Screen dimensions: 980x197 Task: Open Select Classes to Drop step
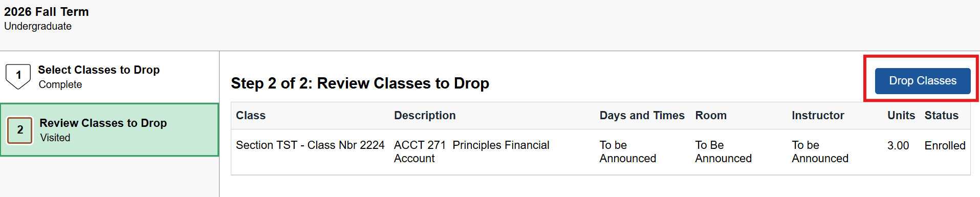110,77
